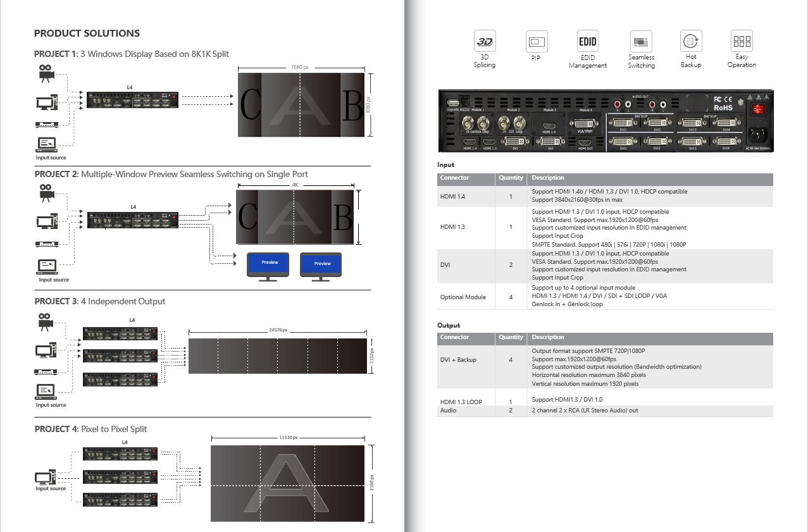
Task: Select the laptop icon in Project 2
Action: click(47, 266)
